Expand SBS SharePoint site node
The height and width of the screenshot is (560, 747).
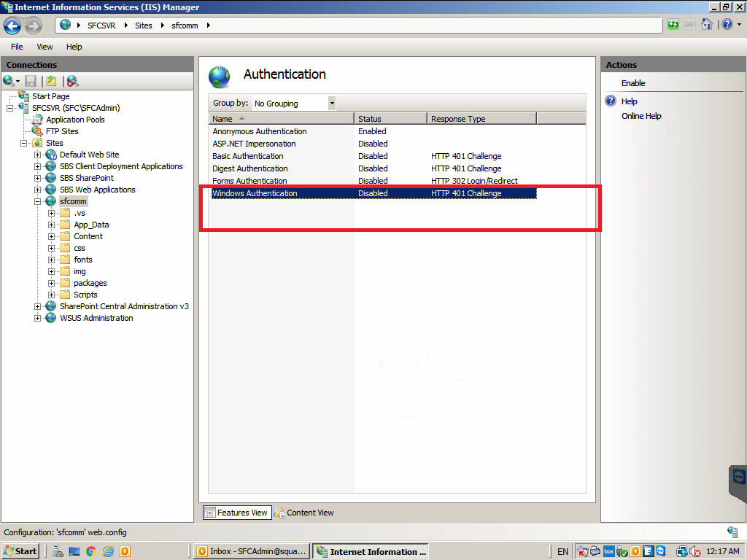coord(37,178)
